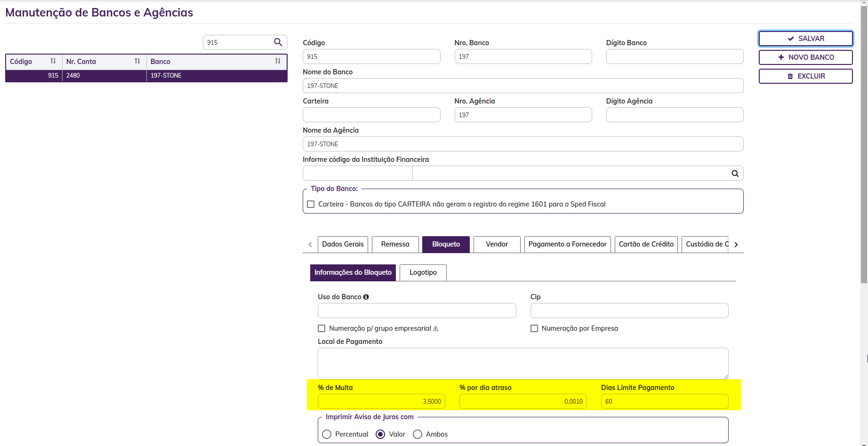This screenshot has width=868, height=446.
Task: Click the warning icon beside Numeração p/ grupo empresarial
Action: click(x=435, y=329)
